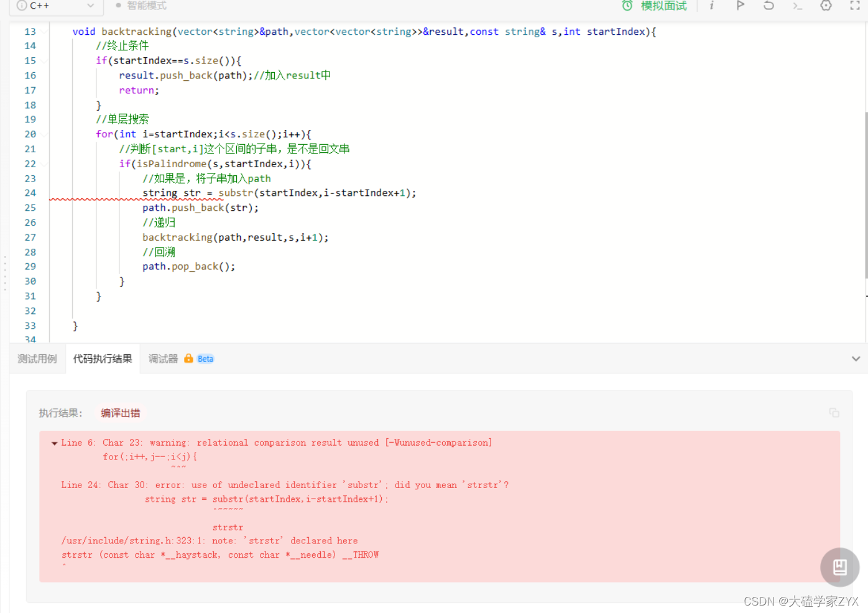Collapse the Line 6 warning triangle
This screenshot has height=613, width=868.
click(55, 443)
